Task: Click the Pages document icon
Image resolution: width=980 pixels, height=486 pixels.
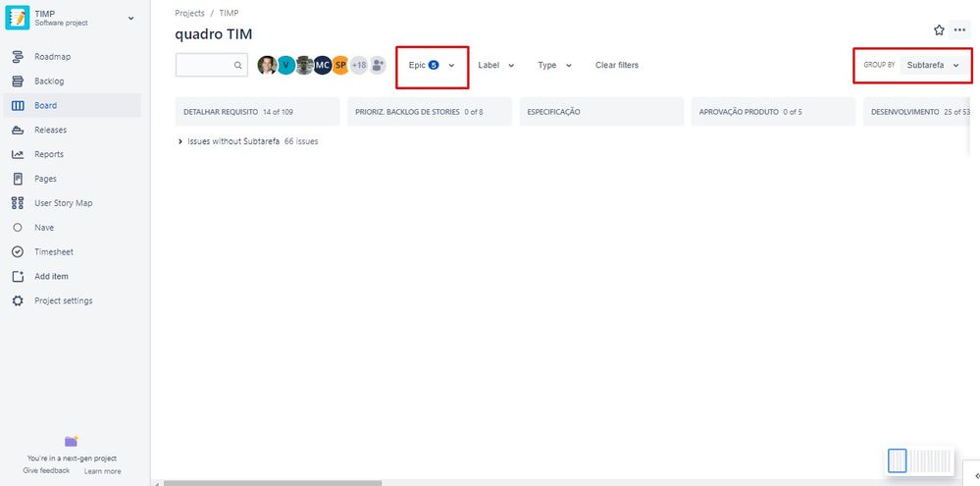Action: 18,179
